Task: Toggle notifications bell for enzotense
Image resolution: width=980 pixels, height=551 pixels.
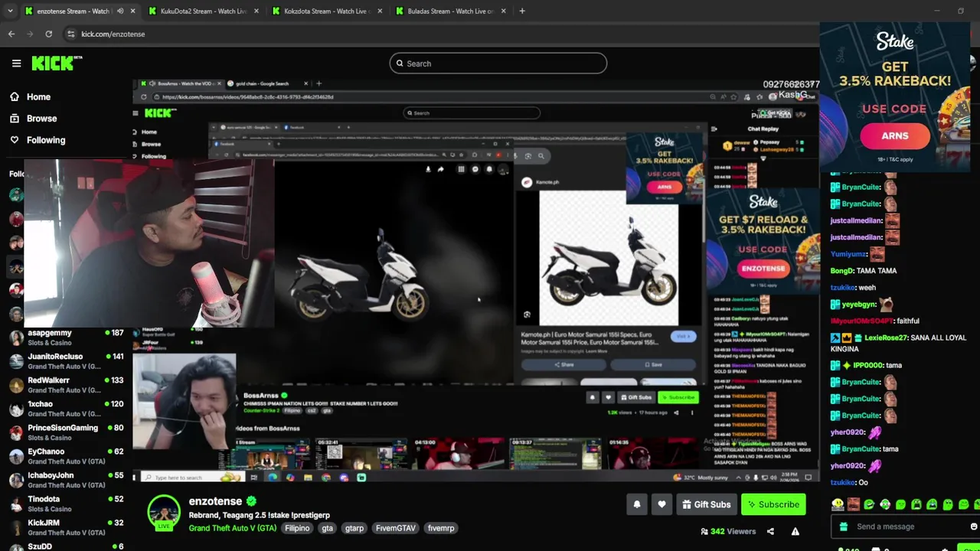Action: 636,504
